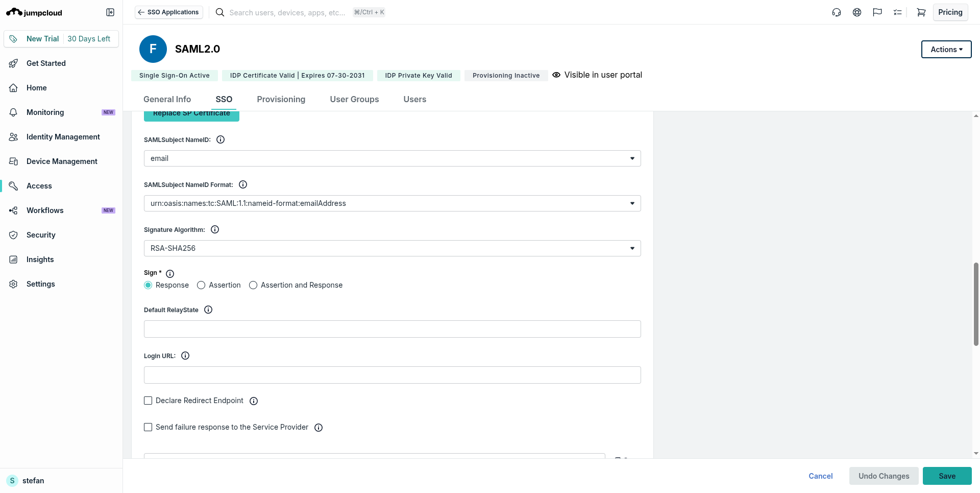This screenshot has width=980, height=493.
Task: Open the globe/community icon in top bar
Action: (x=857, y=12)
